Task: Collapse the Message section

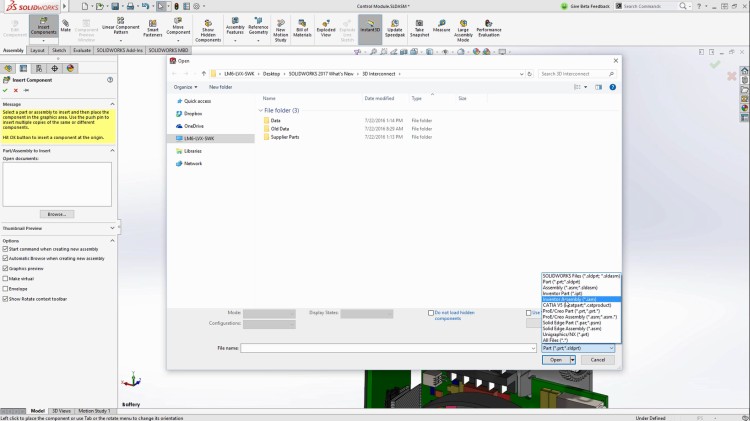Action: click(112, 104)
